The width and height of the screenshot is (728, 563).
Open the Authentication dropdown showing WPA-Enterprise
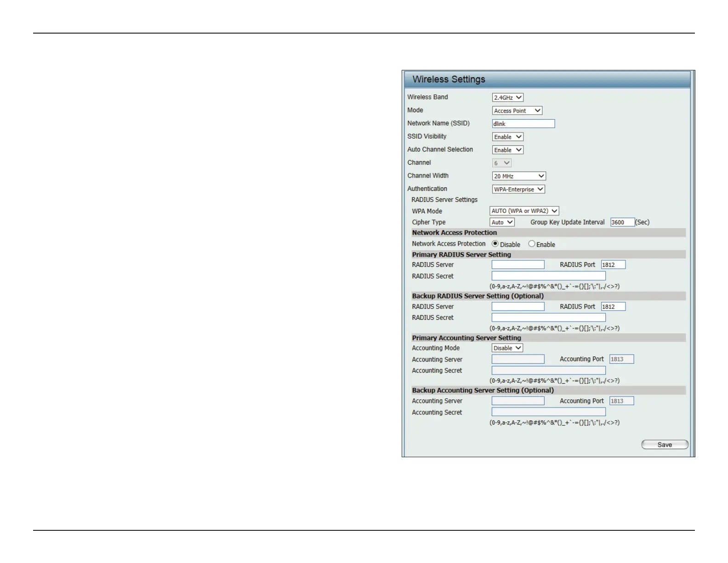point(518,189)
